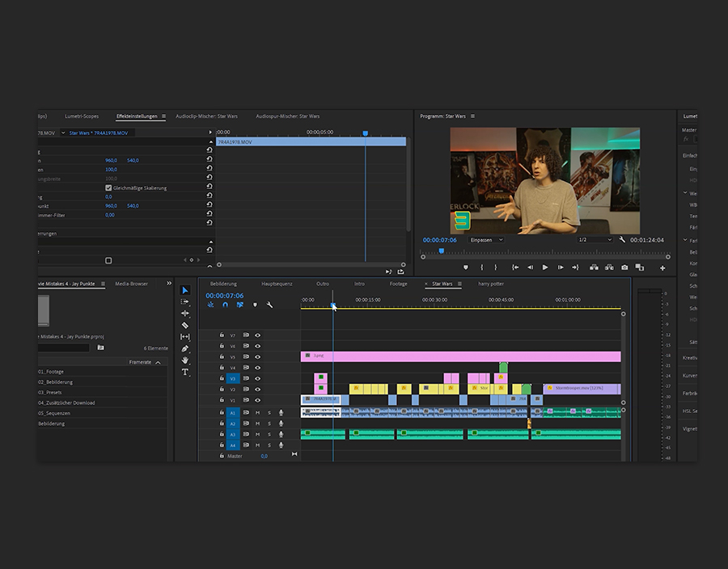Open the Einpassen zoom level dropdown
Image resolution: width=728 pixels, height=569 pixels.
[x=486, y=240]
